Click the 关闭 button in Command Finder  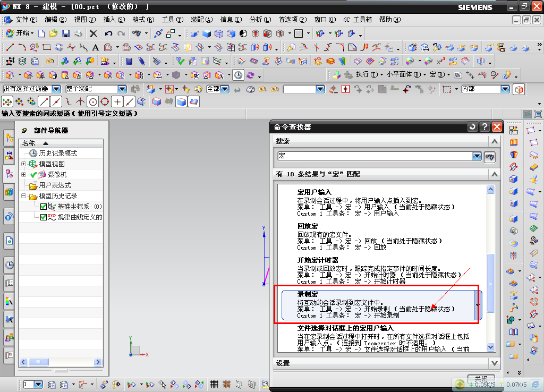[481, 379]
